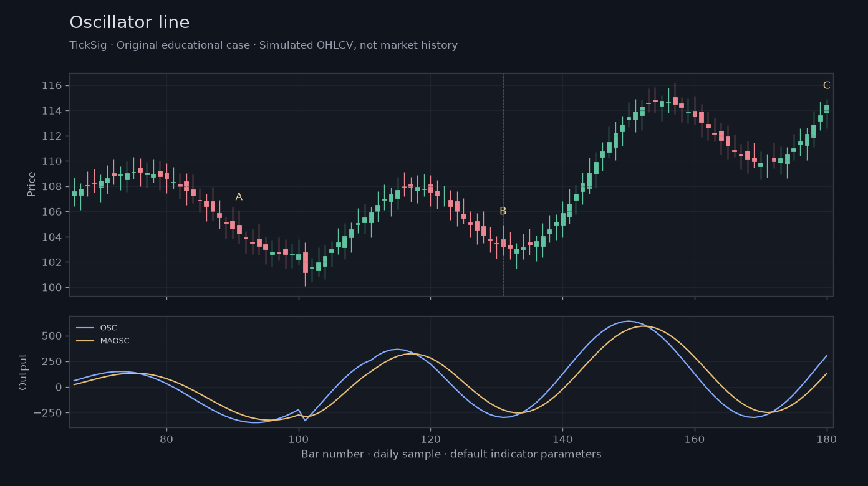Click price axis tick 106
This screenshot has width=868, height=486.
(52, 212)
